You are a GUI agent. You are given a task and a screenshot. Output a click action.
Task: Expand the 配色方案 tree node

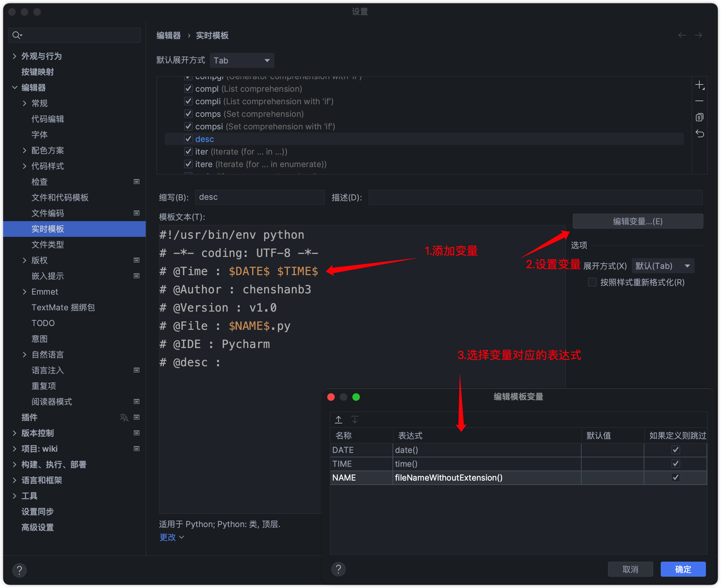tap(24, 150)
